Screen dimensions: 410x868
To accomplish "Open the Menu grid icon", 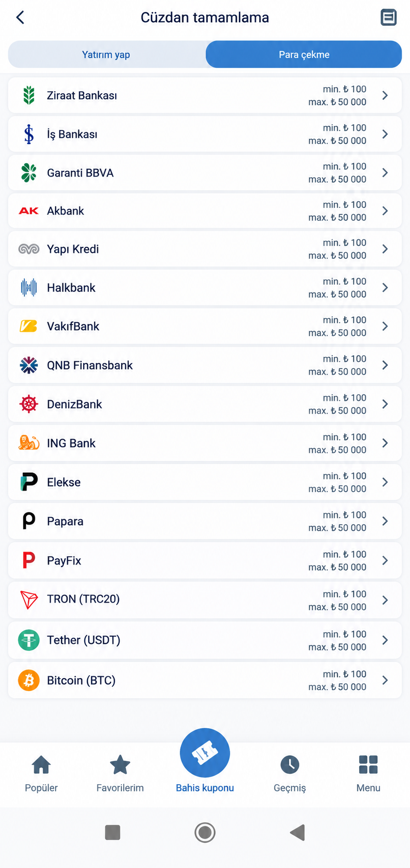I will [369, 765].
